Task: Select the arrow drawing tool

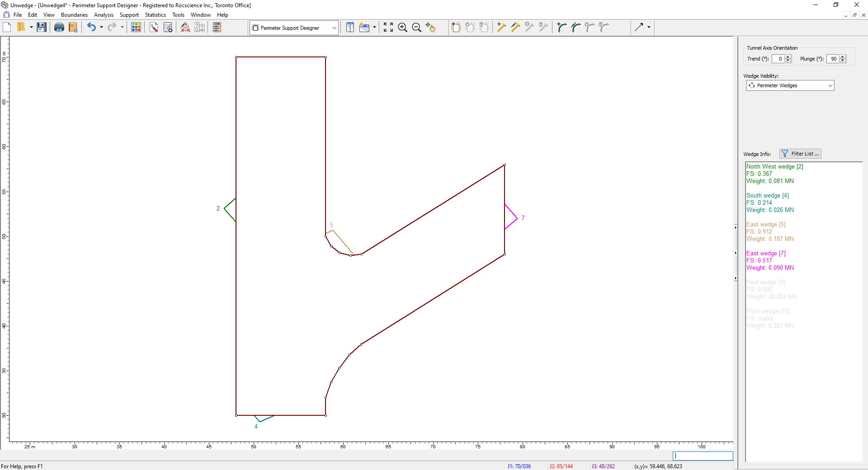Action: click(639, 28)
